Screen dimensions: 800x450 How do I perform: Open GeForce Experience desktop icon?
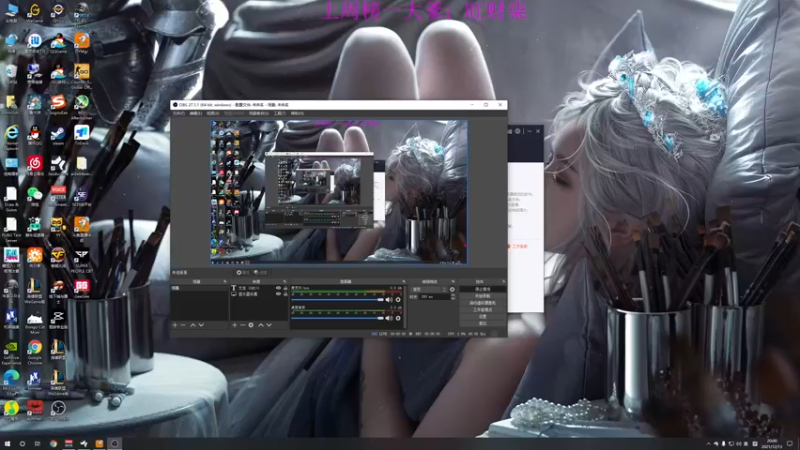[11, 352]
